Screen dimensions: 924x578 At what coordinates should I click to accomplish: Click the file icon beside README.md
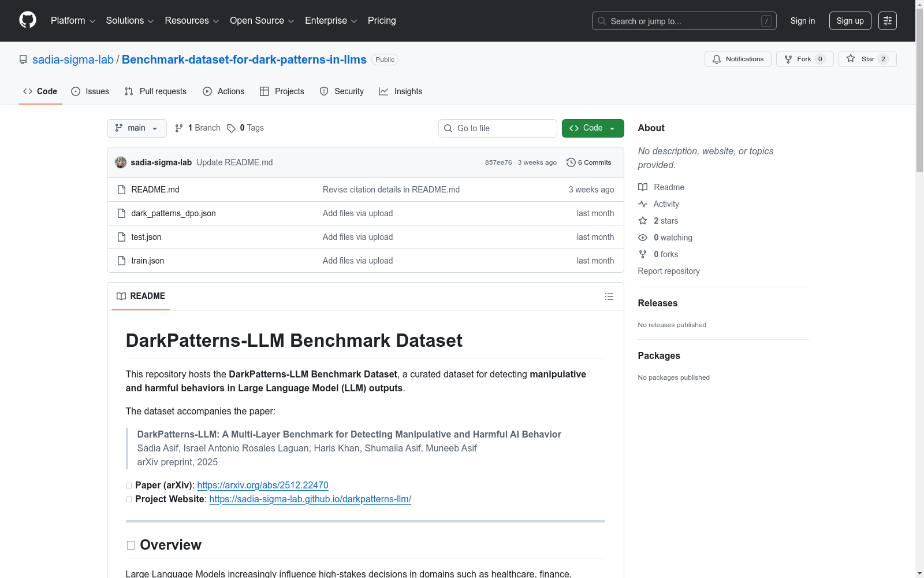coord(121,190)
